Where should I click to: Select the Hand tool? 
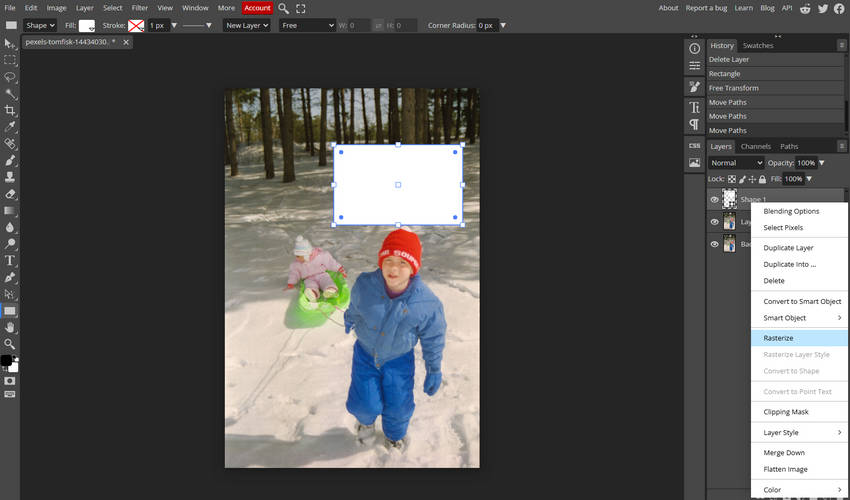[10, 328]
